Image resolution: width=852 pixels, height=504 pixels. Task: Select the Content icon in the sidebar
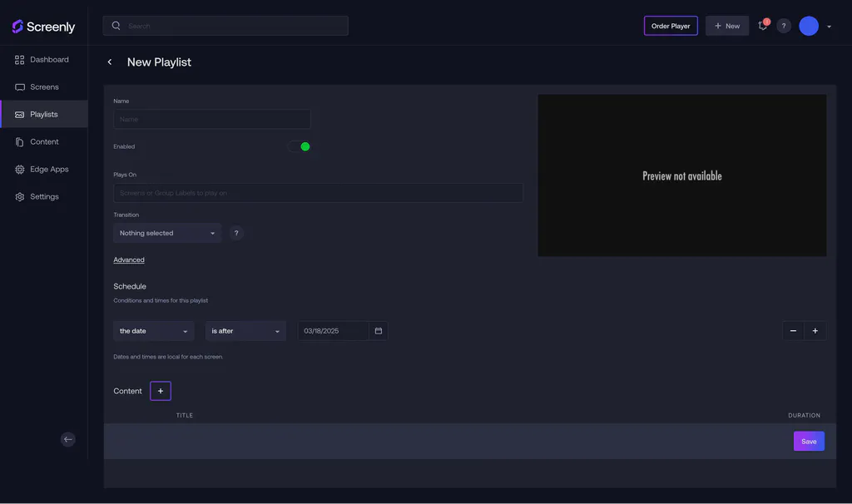pos(19,141)
